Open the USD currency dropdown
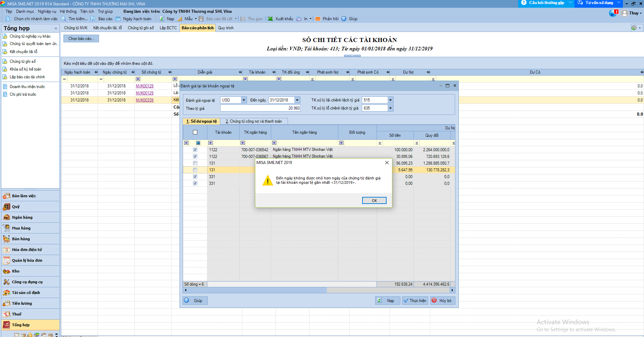Screen dimensions: 644x337 click(x=244, y=100)
